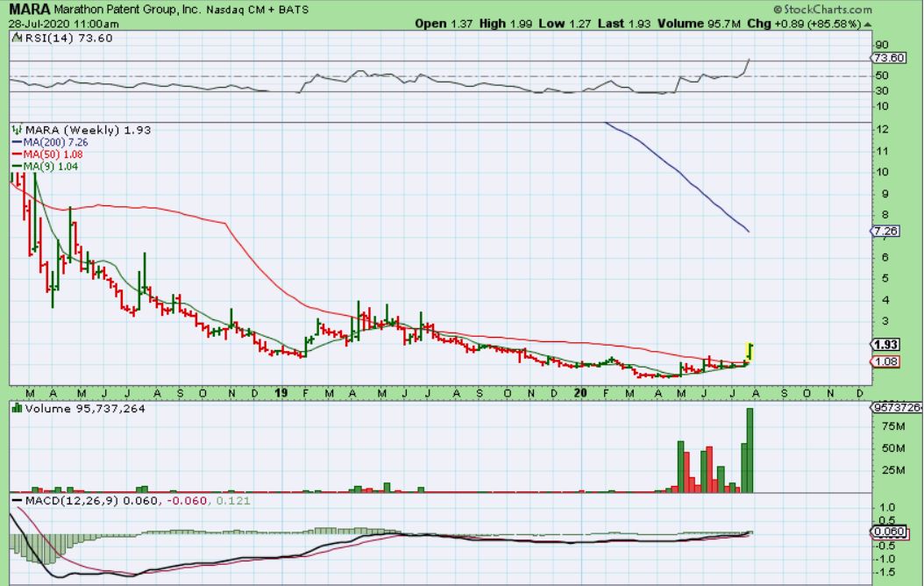The width and height of the screenshot is (924, 586).
Task: Click the bar icon beside Volume label
Action: pos(17,409)
